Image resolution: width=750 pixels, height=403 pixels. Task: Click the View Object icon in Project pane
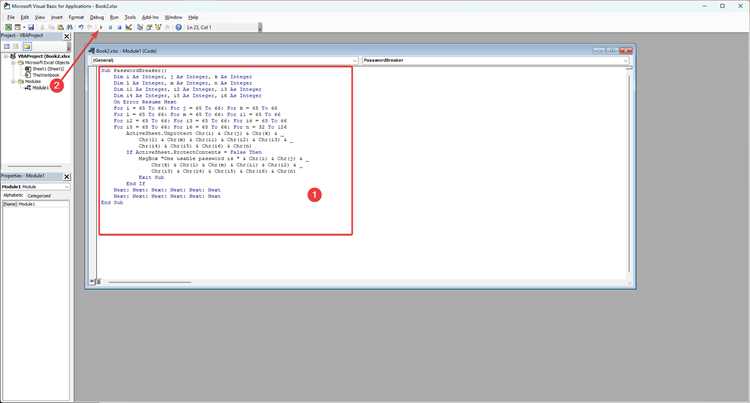tap(16, 46)
